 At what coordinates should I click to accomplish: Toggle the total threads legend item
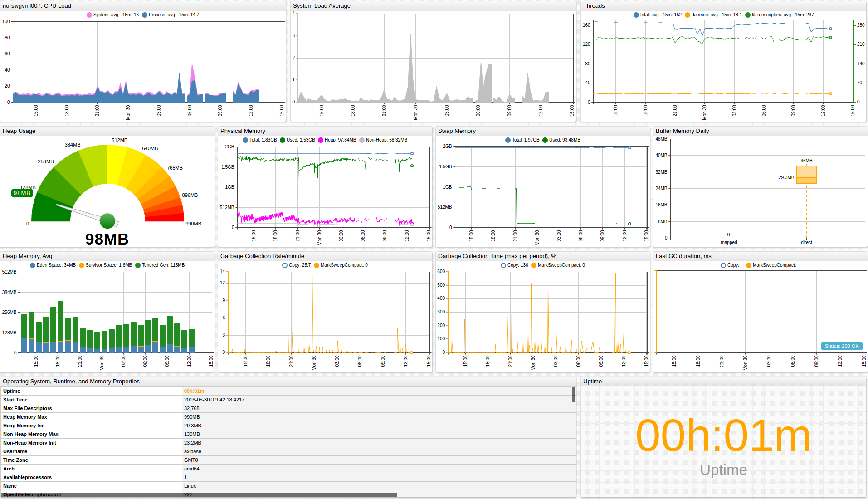658,15
